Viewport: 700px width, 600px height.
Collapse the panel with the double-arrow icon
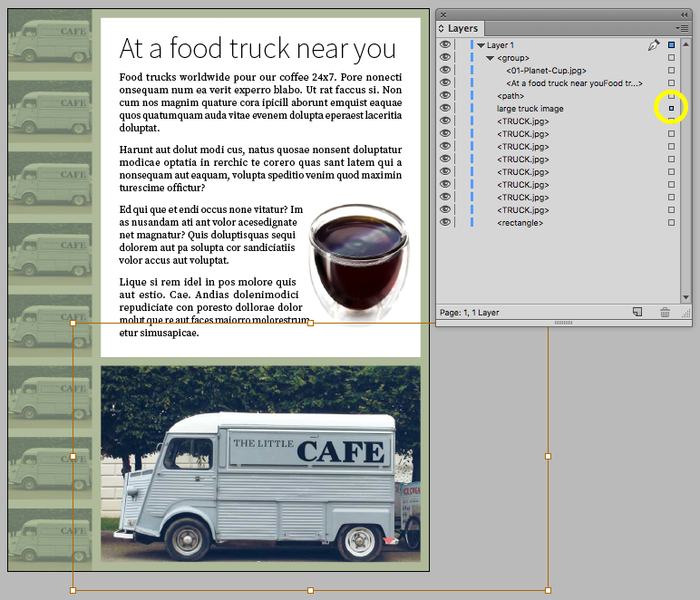685,15
